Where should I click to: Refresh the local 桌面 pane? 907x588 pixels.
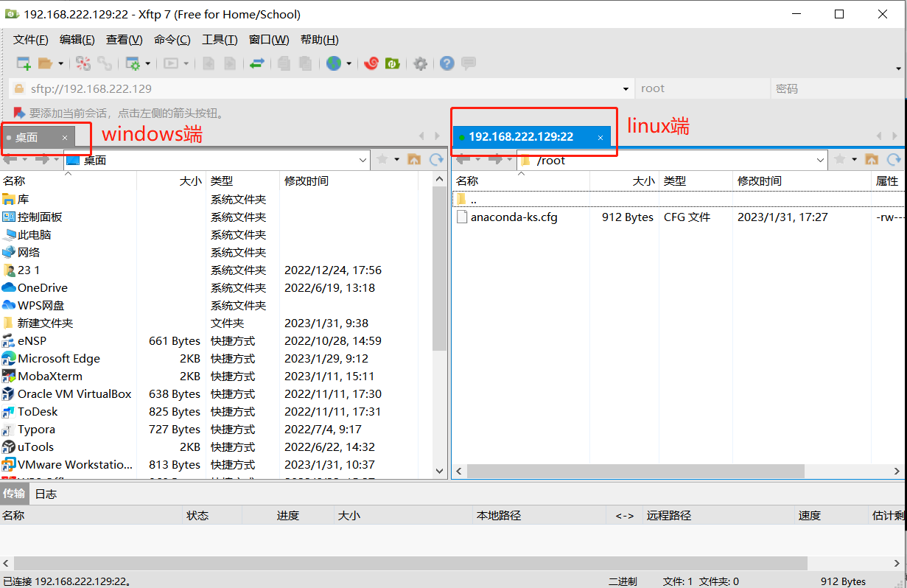tap(436, 159)
